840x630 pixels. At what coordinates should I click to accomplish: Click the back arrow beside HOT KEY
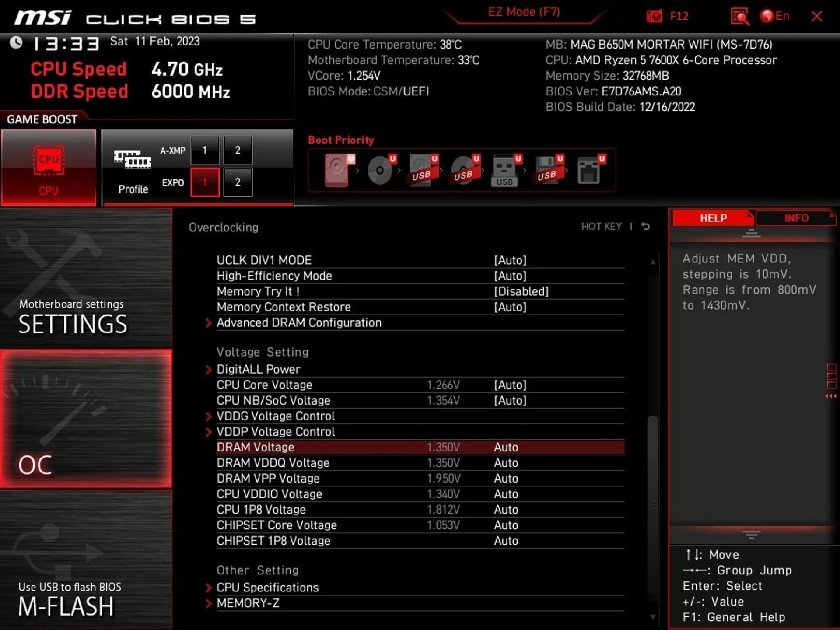coord(645,226)
